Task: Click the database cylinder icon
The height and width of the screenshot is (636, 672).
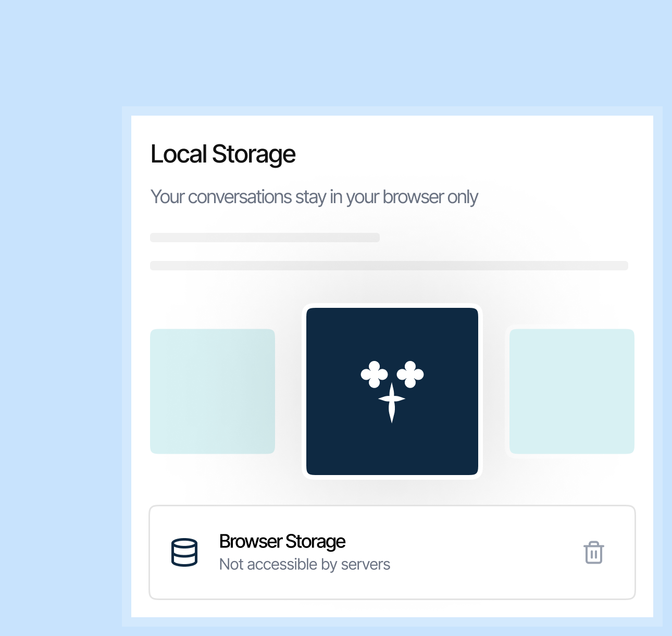Action: [184, 553]
